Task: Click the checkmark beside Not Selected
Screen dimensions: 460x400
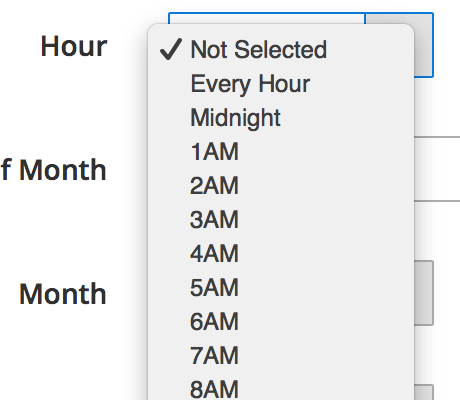Action: pos(171,49)
